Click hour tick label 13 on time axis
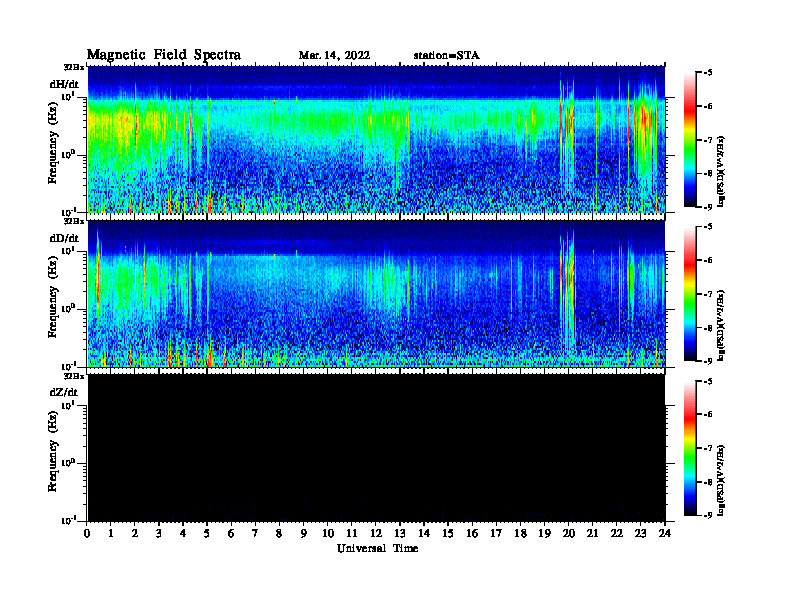Image resolution: width=792 pixels, height=612 pixels. (x=400, y=533)
